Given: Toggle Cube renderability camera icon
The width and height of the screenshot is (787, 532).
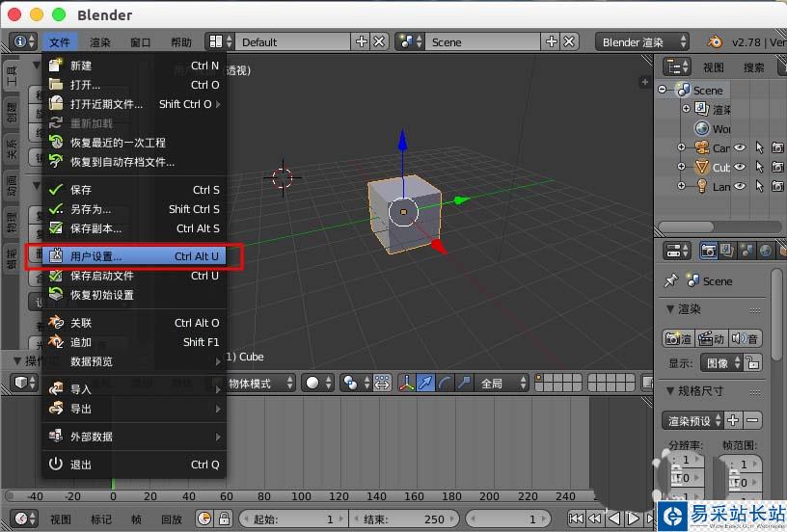Looking at the screenshot, I should point(777,167).
